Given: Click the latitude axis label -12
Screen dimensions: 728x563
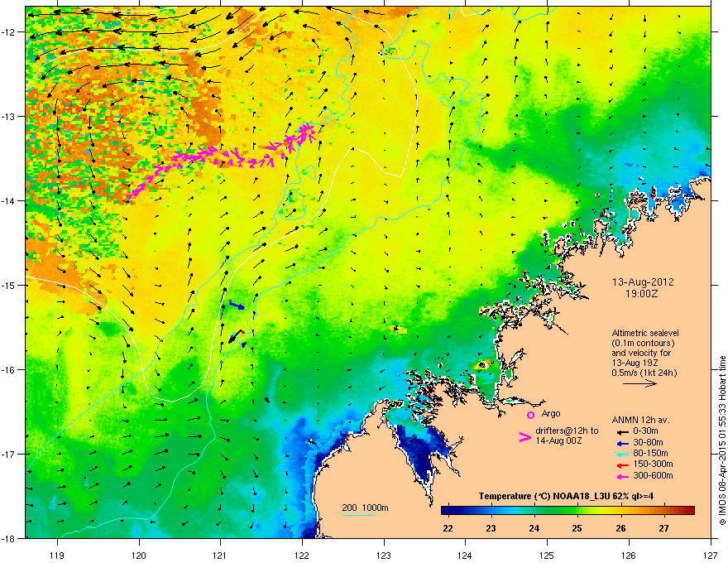Looking at the screenshot, I should click(x=8, y=31).
